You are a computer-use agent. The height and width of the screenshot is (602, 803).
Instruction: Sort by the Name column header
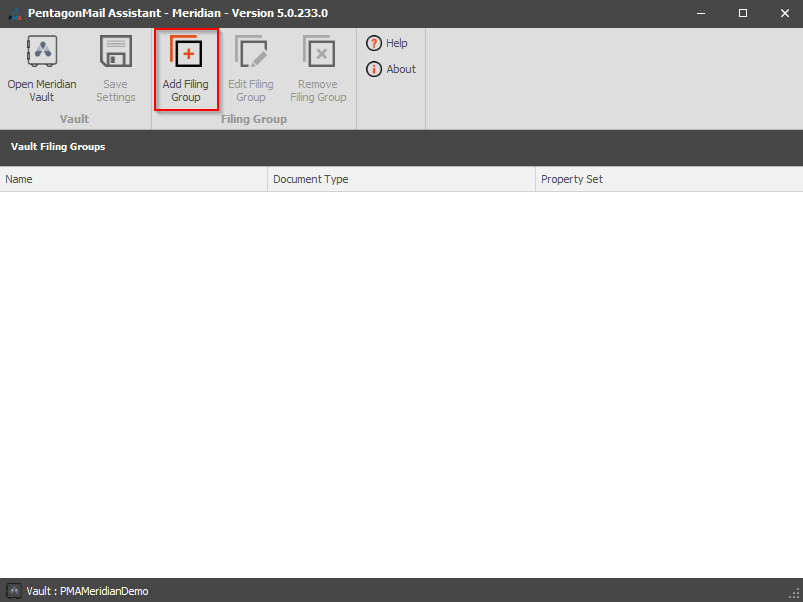134,179
